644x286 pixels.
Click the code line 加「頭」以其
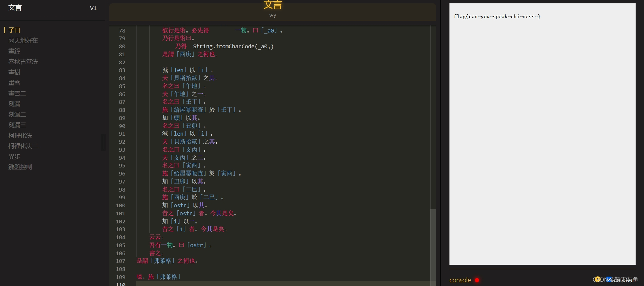(181, 118)
